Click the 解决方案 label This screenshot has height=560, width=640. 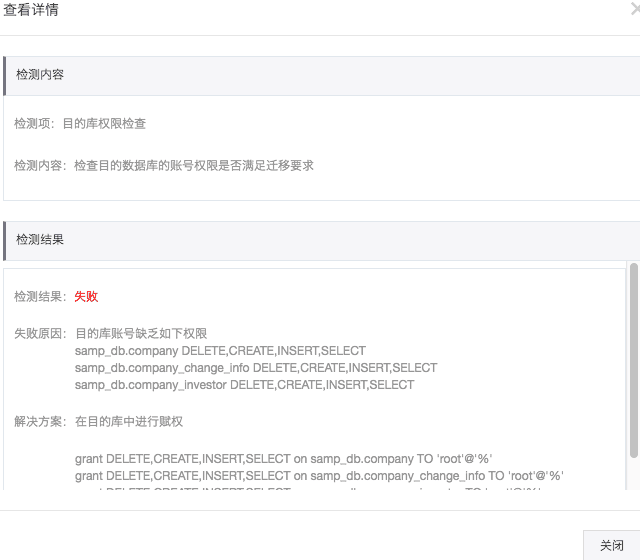click(40, 421)
